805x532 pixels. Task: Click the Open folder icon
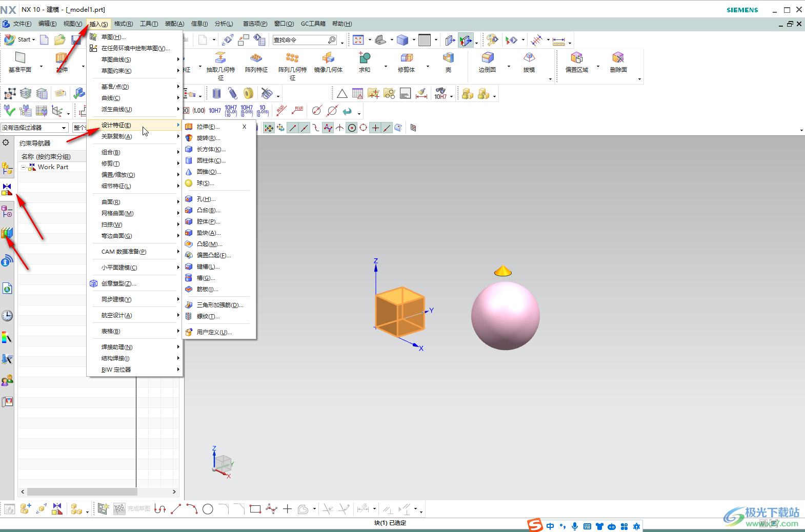pos(60,39)
